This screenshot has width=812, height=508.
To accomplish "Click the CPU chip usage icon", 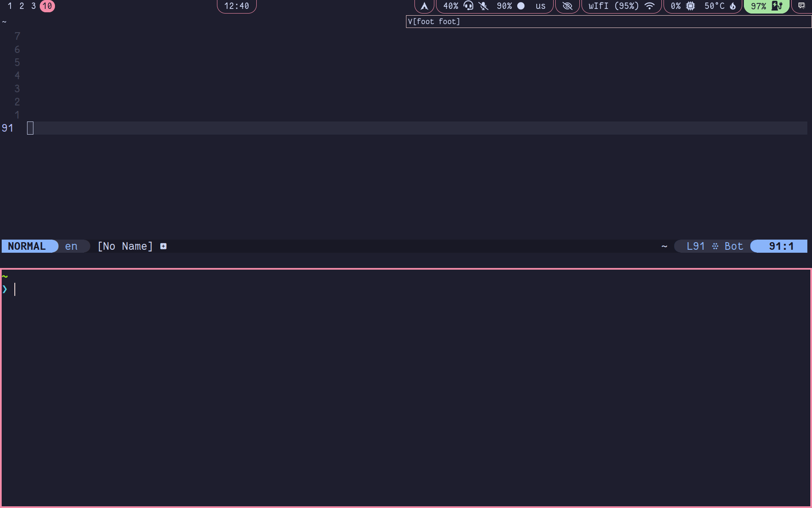I will [690, 6].
